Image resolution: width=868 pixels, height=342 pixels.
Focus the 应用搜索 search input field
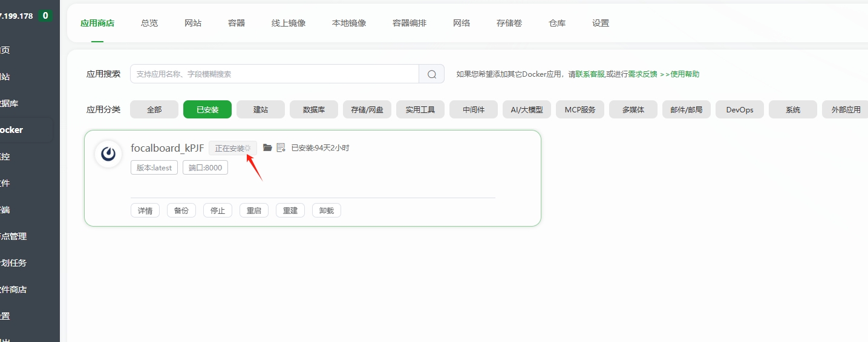click(x=274, y=74)
